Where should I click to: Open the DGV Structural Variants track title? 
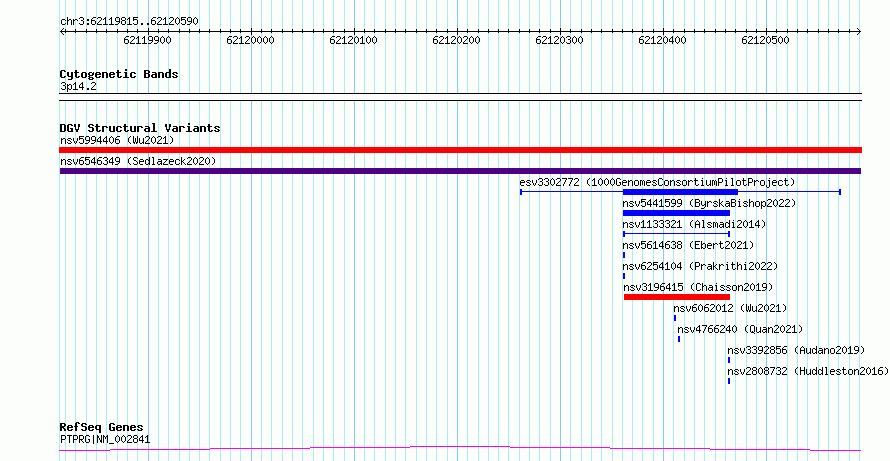(x=140, y=128)
